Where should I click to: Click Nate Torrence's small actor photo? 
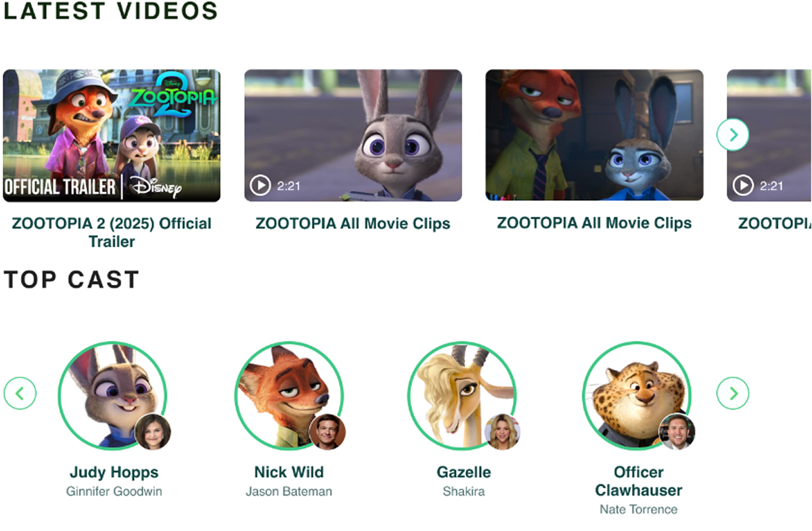tap(677, 432)
